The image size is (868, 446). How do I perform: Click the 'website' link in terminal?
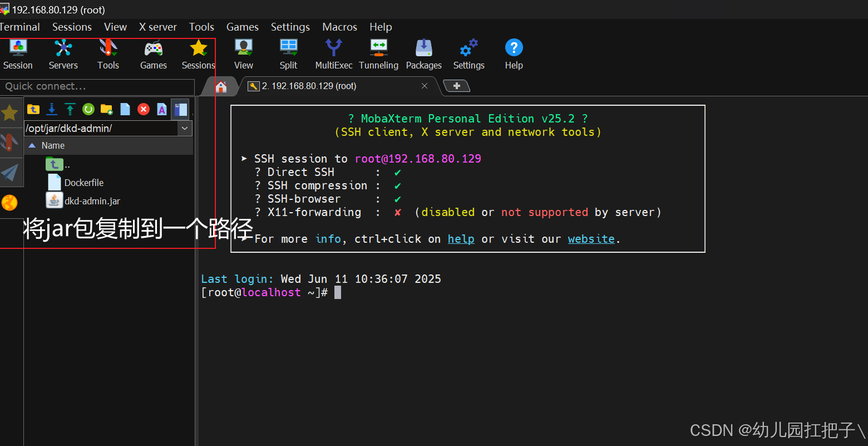pos(591,239)
